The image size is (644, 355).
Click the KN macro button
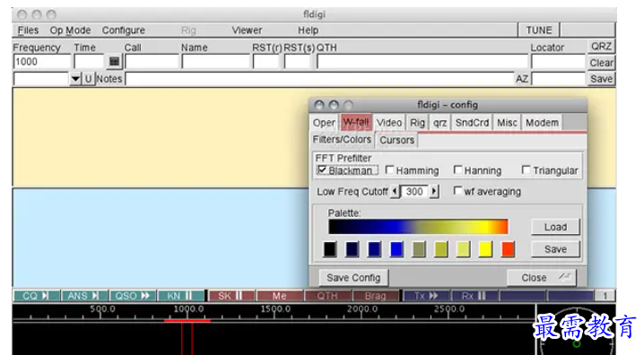180,296
